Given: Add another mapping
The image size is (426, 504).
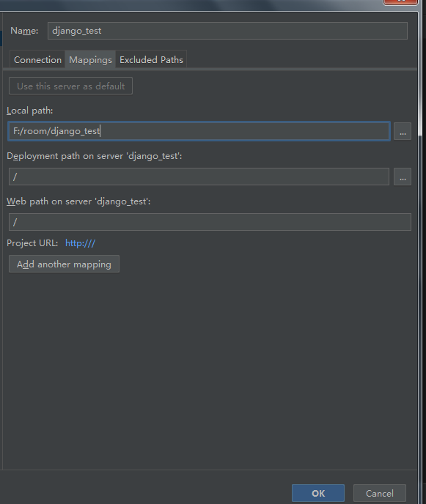Looking at the screenshot, I should [x=64, y=264].
